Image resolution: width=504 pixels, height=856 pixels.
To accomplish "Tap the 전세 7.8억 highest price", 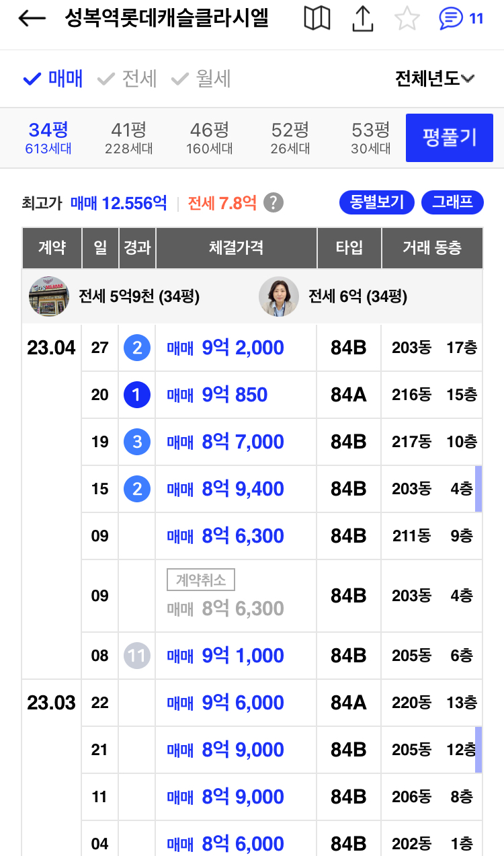I will tap(222, 202).
